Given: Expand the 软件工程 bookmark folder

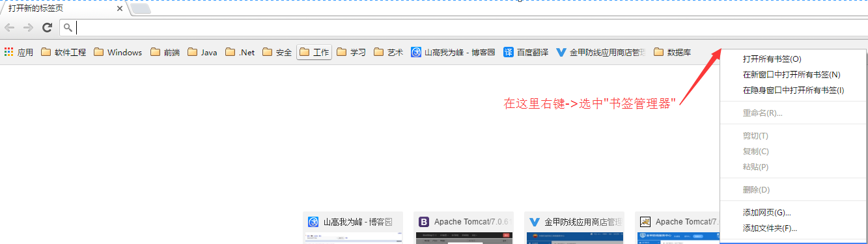Looking at the screenshot, I should coord(63,53).
